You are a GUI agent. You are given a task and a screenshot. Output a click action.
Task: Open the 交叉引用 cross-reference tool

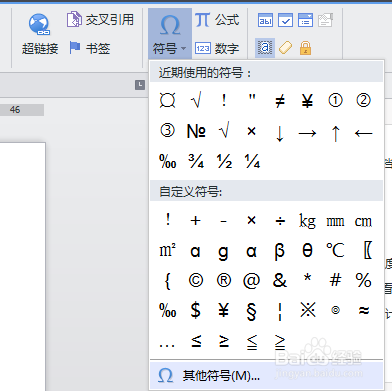[100, 20]
